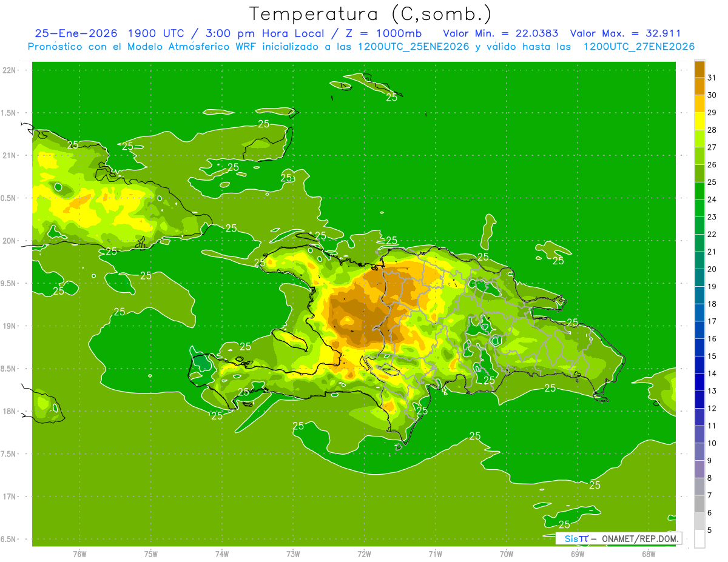Click the "72W" longitude axis label
The width and height of the screenshot is (728, 562).
[364, 554]
